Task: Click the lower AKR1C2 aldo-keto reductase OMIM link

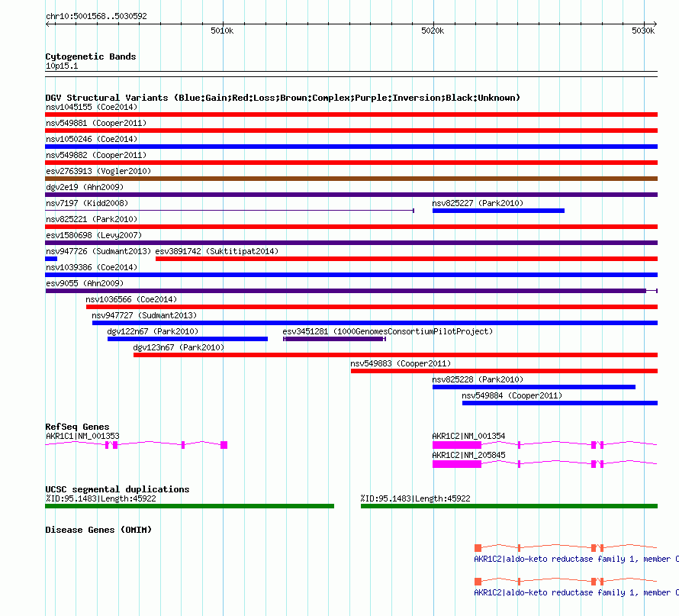Action: (576, 592)
